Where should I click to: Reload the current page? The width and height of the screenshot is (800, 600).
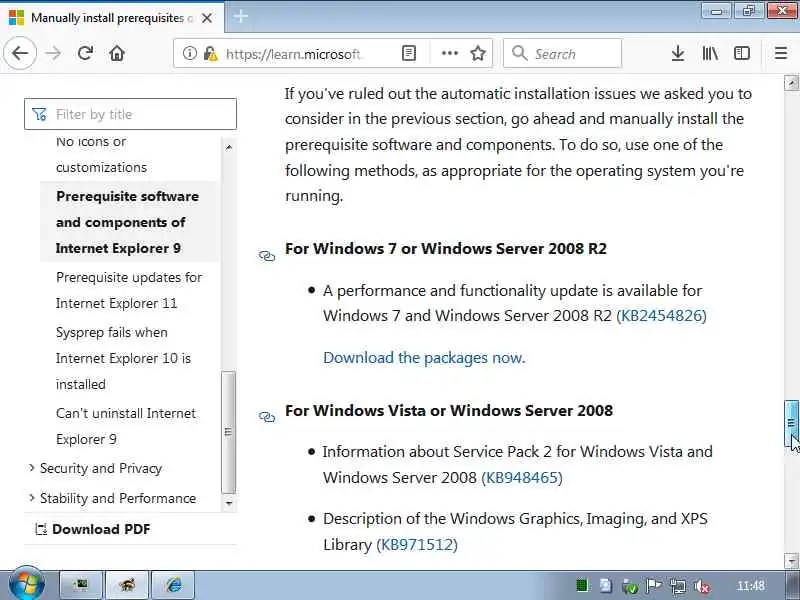click(85, 53)
